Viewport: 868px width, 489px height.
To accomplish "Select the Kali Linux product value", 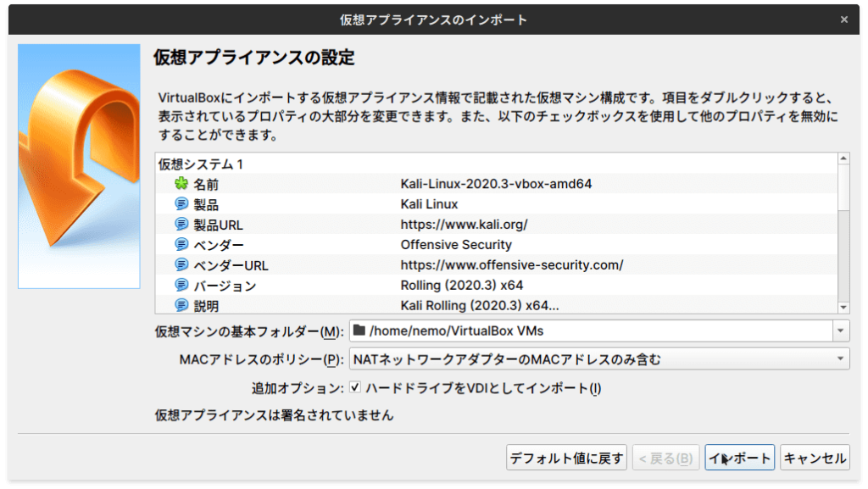I will 429,204.
